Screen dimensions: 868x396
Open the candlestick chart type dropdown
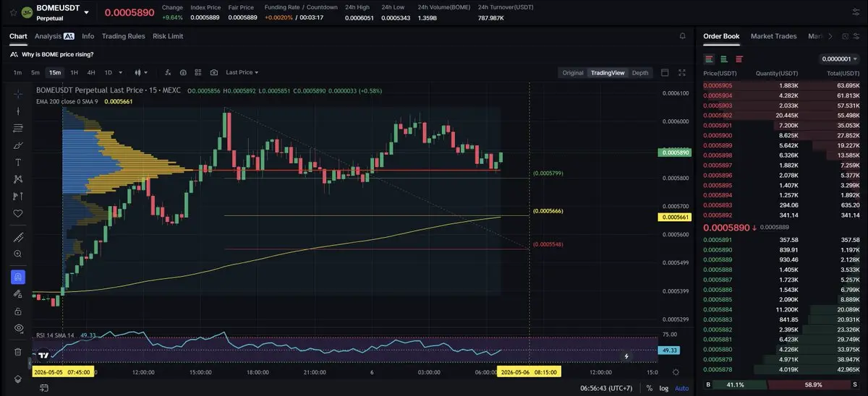(x=140, y=72)
